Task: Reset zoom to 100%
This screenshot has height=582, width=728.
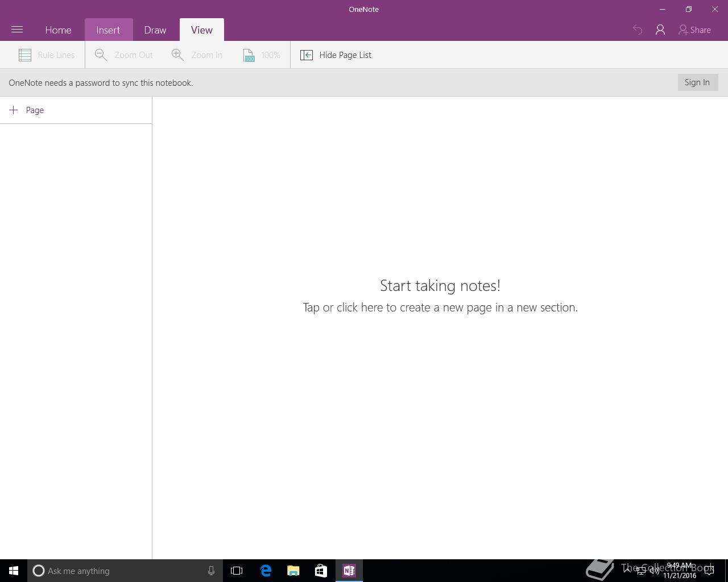Action: tap(262, 55)
